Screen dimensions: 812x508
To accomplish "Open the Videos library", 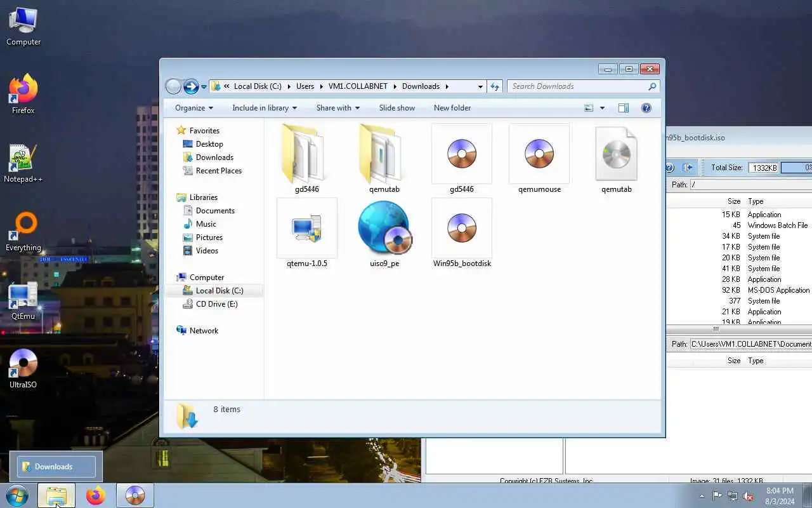I will (207, 251).
